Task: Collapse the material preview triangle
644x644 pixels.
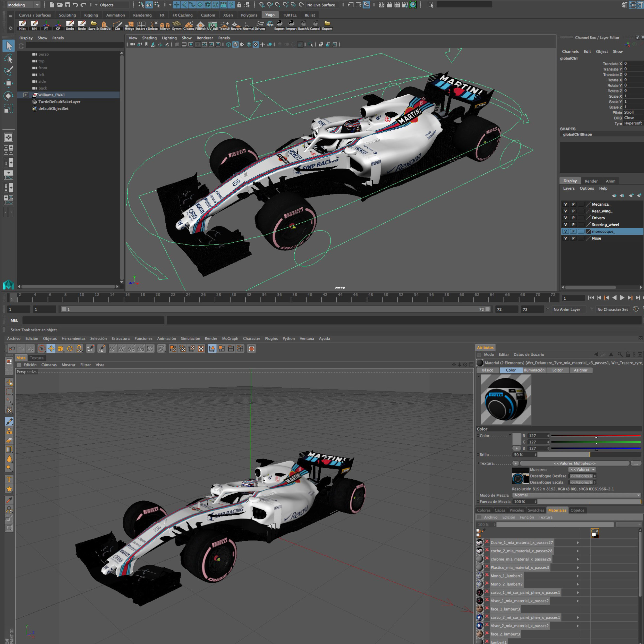Action: (x=479, y=376)
